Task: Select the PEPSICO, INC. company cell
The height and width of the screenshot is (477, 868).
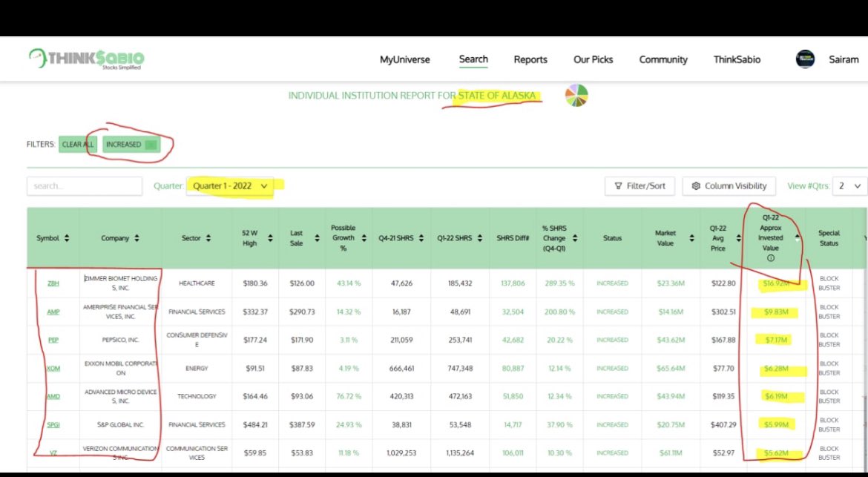Action: (x=121, y=341)
